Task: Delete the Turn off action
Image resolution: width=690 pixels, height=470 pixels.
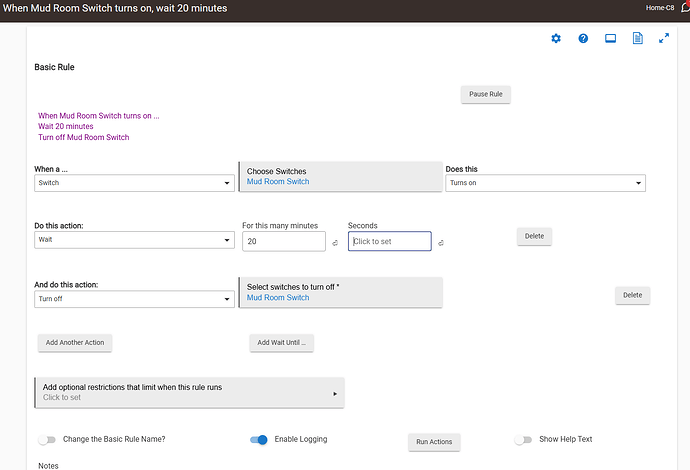Action: [x=632, y=295]
